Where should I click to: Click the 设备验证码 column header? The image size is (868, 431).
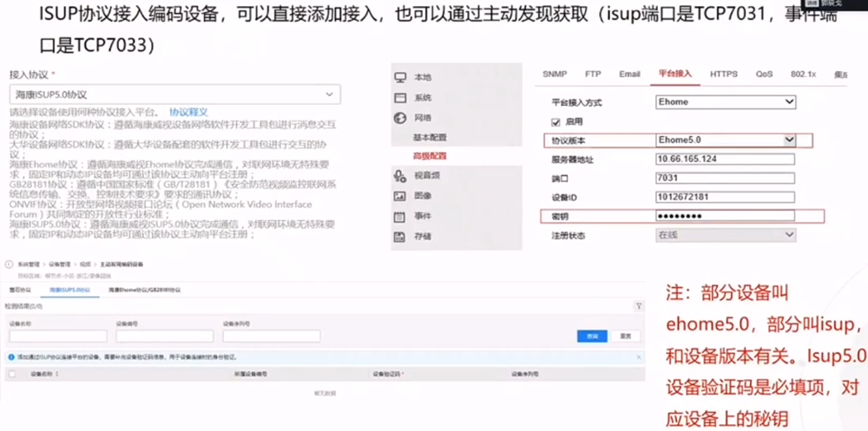[x=387, y=375]
